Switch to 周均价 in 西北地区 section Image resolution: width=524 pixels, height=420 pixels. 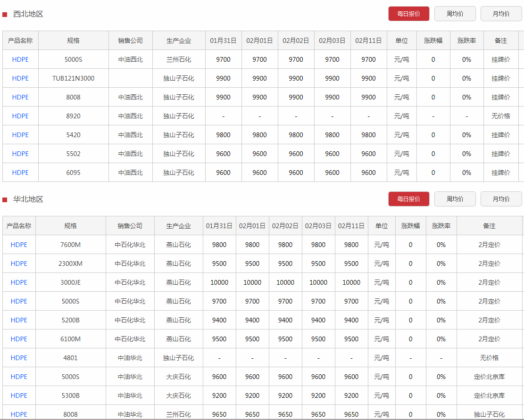tap(455, 14)
